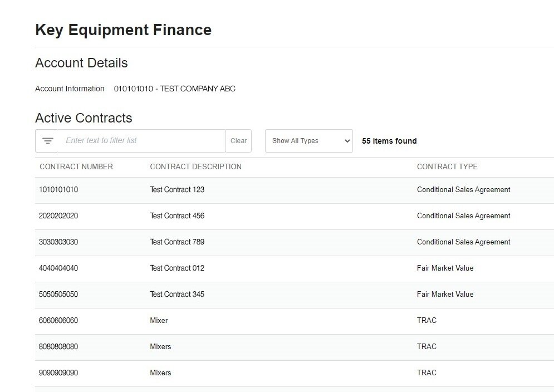The image size is (554, 392).
Task: Select the Test Contract 345 description
Action: pos(177,295)
